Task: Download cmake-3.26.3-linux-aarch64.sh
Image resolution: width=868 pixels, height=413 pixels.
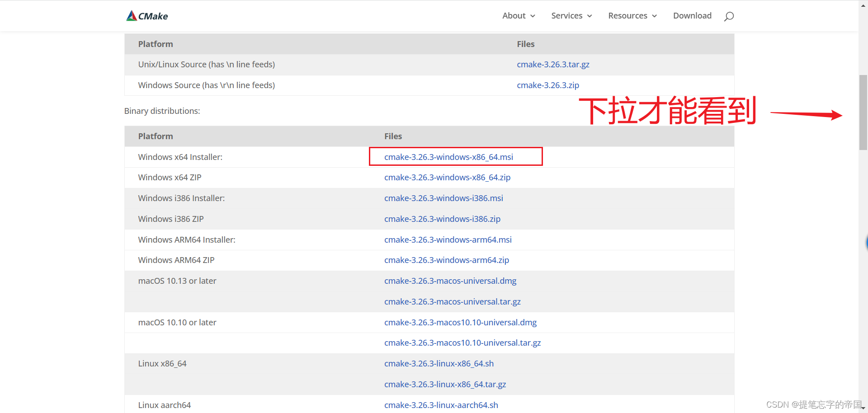Action: pyautogui.click(x=441, y=405)
